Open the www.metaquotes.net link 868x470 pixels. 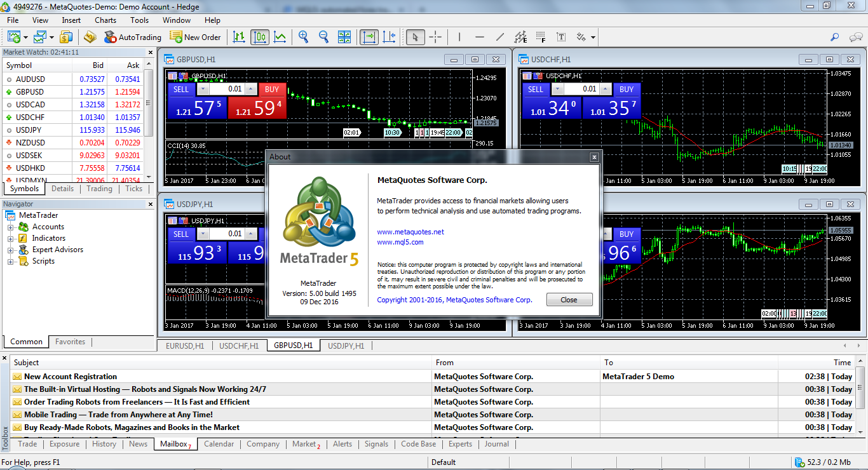coord(410,232)
